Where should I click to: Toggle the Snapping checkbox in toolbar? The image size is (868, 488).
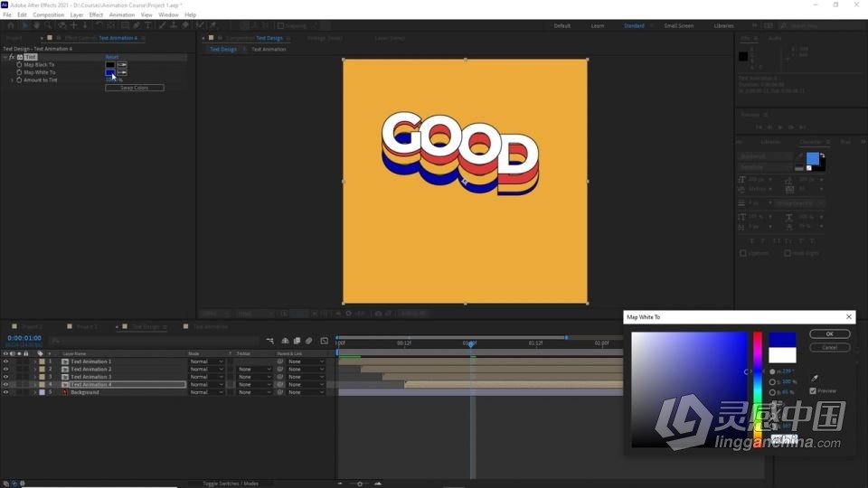pyautogui.click(x=280, y=25)
